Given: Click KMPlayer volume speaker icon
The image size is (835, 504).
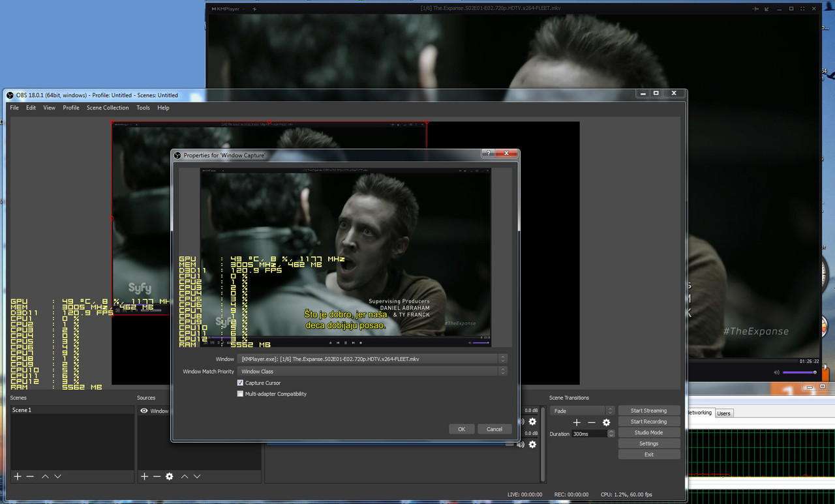Looking at the screenshot, I should pos(776,372).
